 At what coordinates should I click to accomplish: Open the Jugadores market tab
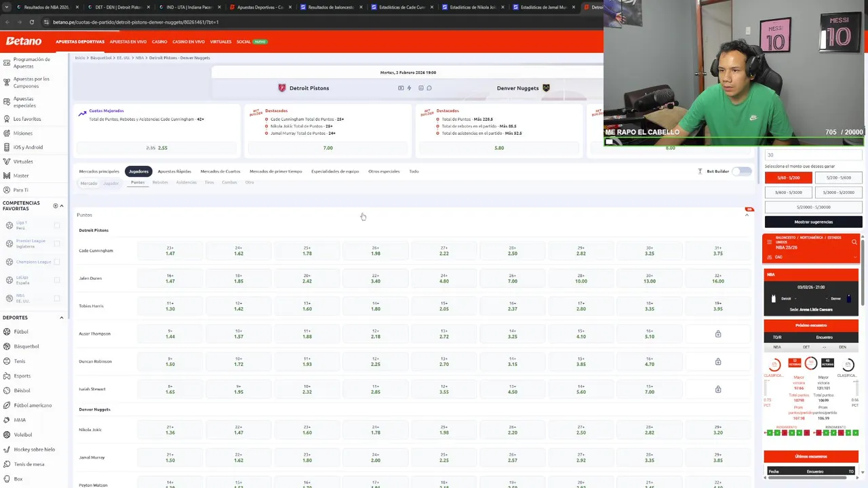[x=138, y=171]
